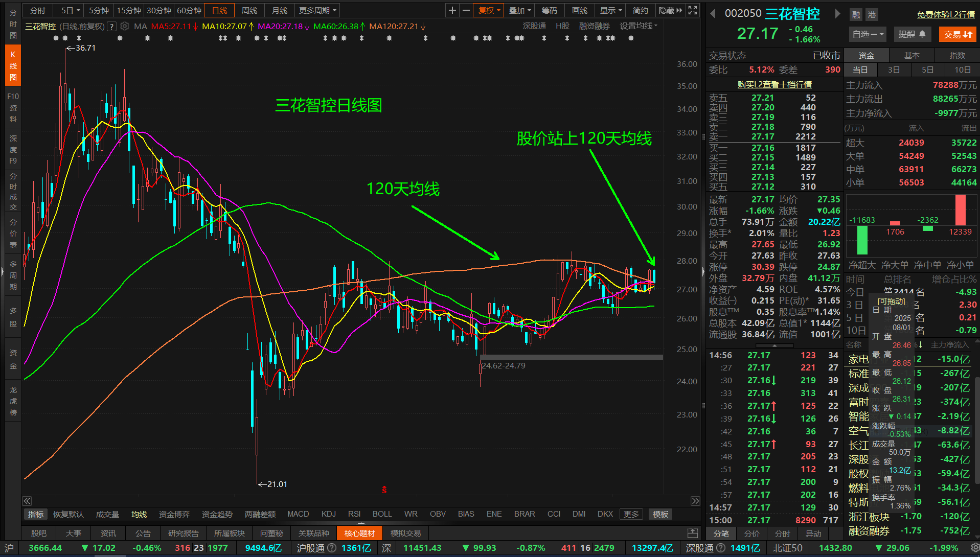Screen dimensions: 980x557
Task: Open 分时图 sidebar view
Action: pos(13,24)
